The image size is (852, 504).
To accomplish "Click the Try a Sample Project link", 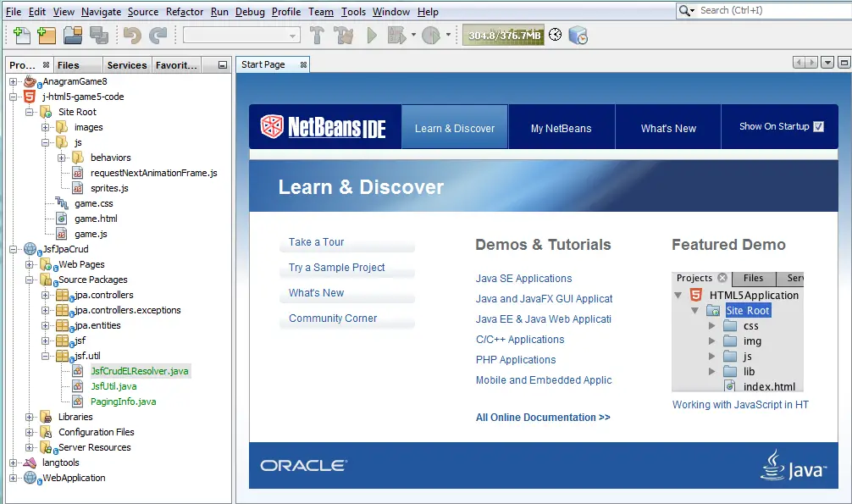I will pyautogui.click(x=336, y=268).
